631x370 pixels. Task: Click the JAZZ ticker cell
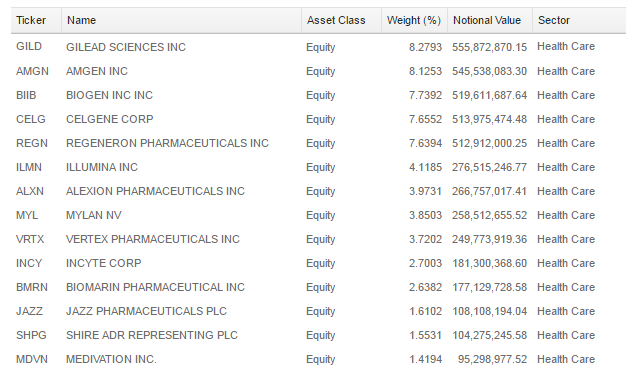[29, 311]
